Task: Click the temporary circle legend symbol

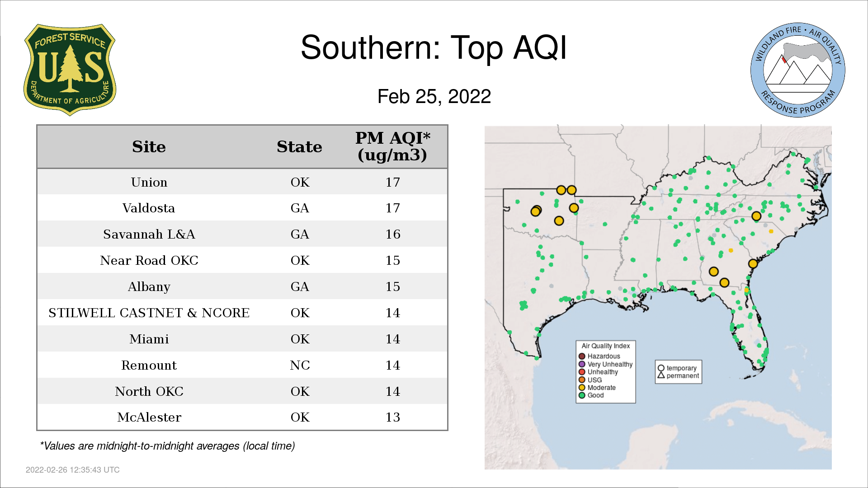Action: [661, 368]
